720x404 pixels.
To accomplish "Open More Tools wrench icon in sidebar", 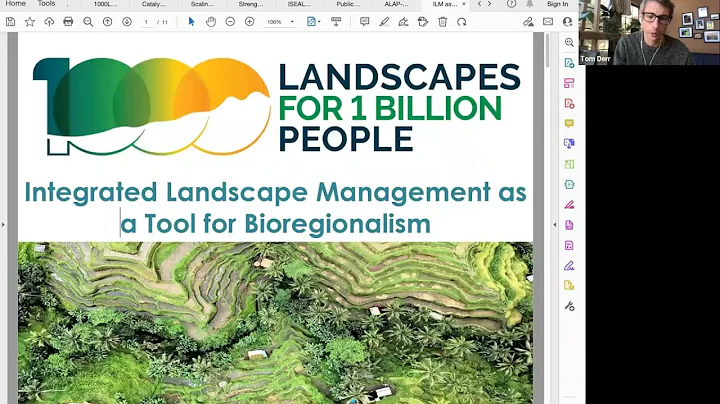I will coord(569,306).
